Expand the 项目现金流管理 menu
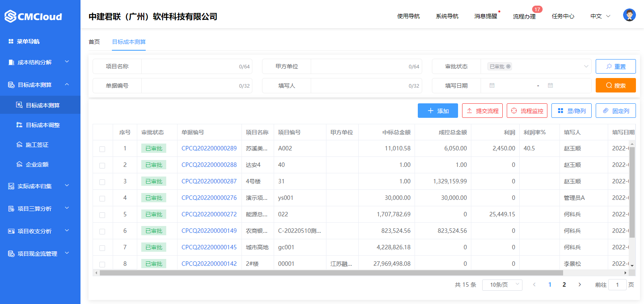This screenshot has width=644, height=304. coord(67,253)
